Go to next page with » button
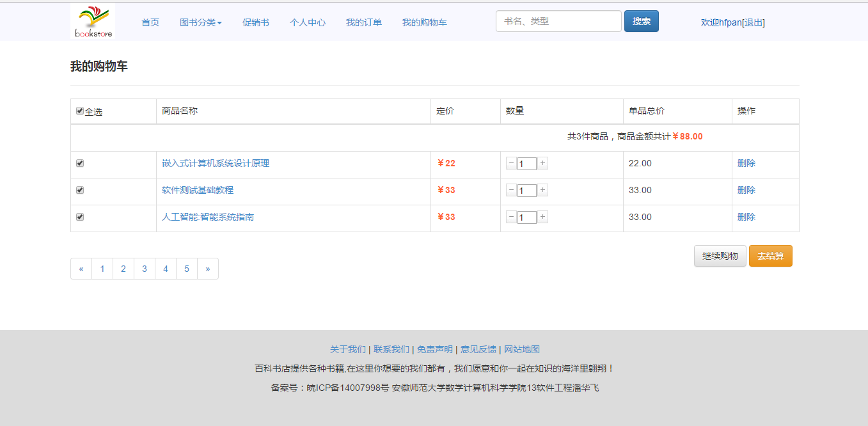 click(208, 269)
